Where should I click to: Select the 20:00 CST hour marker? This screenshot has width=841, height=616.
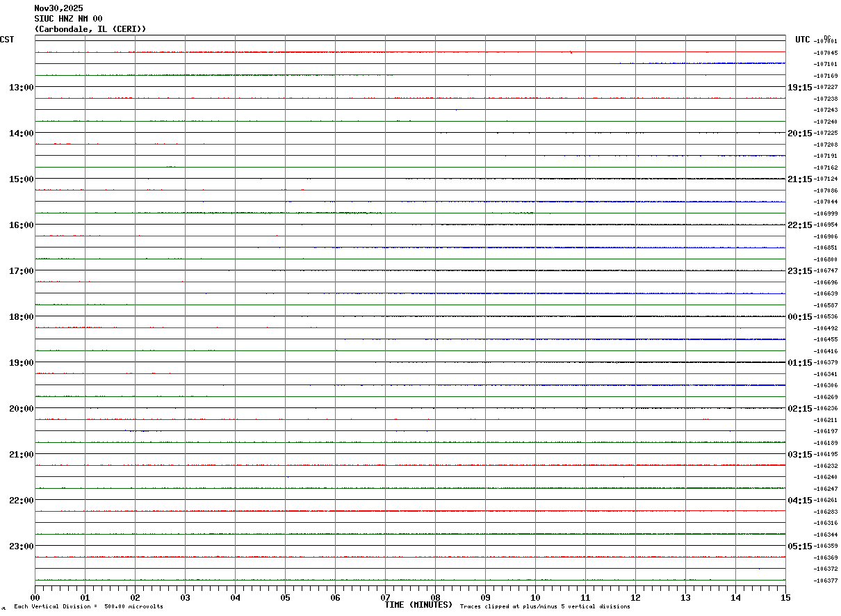pos(22,409)
